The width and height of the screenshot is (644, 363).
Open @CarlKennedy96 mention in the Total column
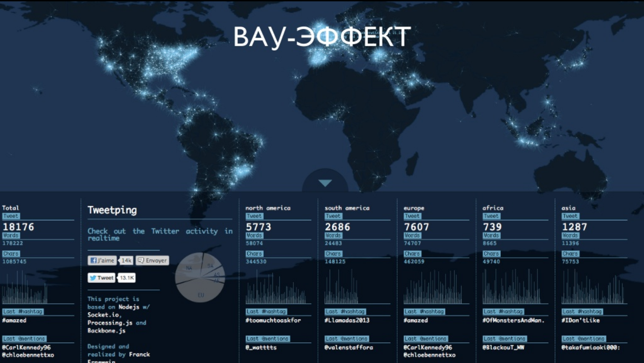point(26,348)
